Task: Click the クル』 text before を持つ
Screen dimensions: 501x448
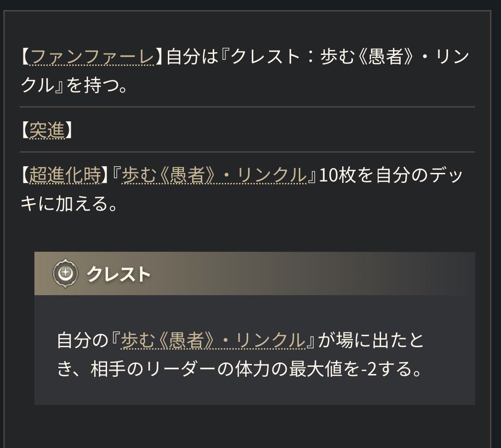Action: pos(42,86)
